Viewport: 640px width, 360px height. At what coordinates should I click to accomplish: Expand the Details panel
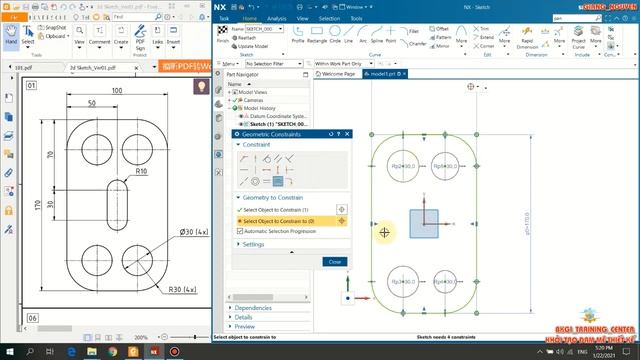[230, 317]
